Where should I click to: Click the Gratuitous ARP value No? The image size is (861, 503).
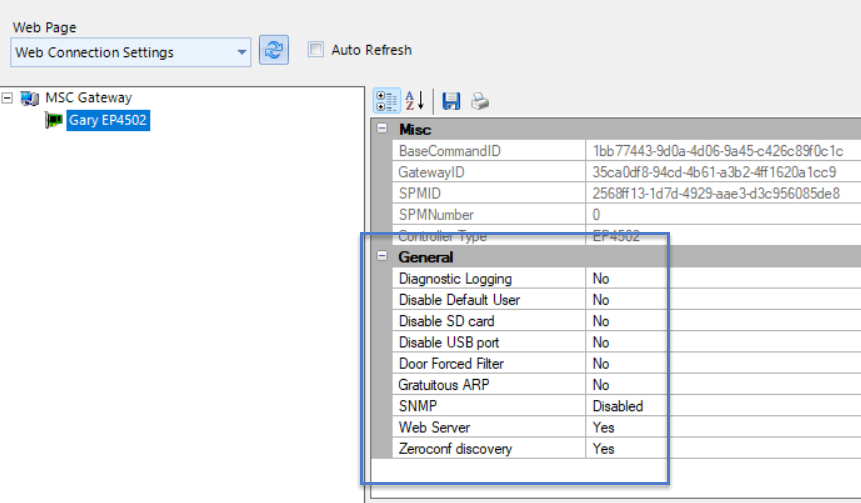click(601, 385)
